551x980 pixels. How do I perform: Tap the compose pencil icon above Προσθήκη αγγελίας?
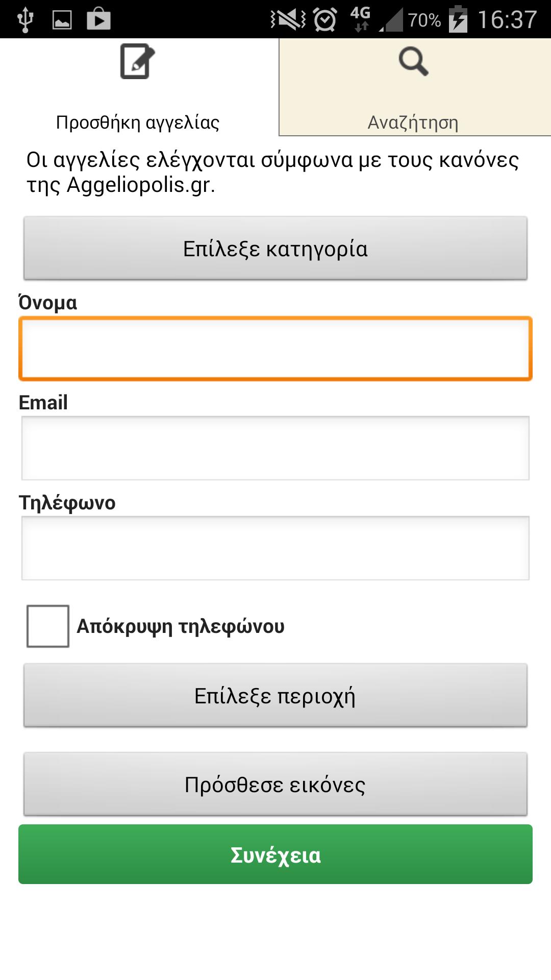(x=137, y=61)
